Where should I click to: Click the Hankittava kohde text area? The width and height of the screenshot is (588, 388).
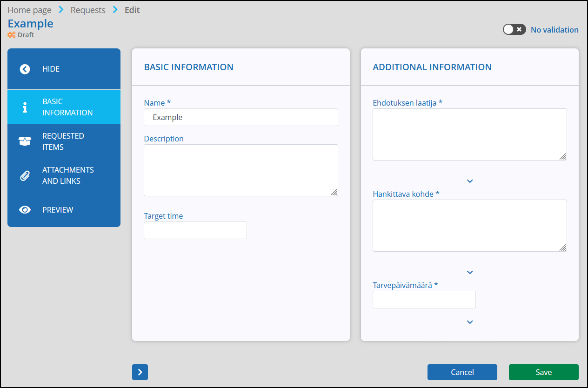(x=470, y=226)
